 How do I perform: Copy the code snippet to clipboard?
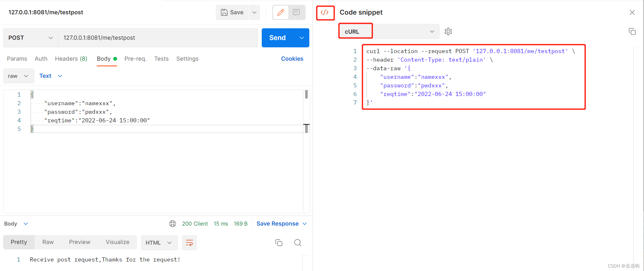(x=632, y=31)
